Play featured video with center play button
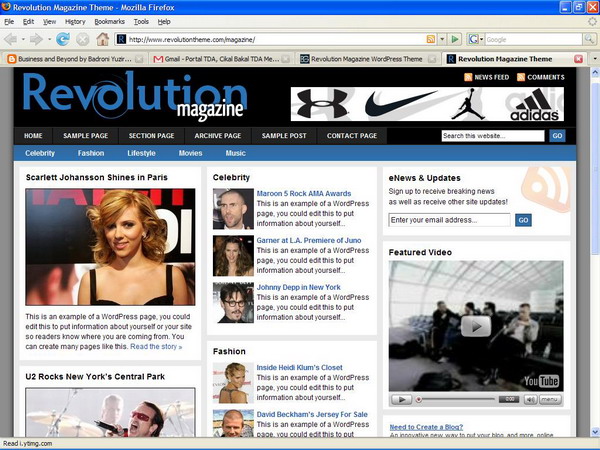This screenshot has width=600, height=450. pyautogui.click(x=476, y=326)
